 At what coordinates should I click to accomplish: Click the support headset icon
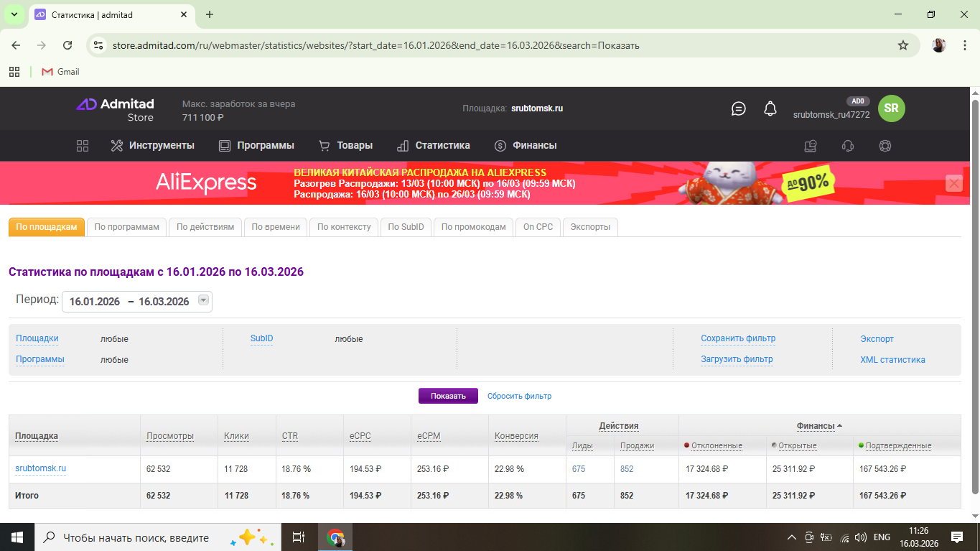click(x=847, y=146)
